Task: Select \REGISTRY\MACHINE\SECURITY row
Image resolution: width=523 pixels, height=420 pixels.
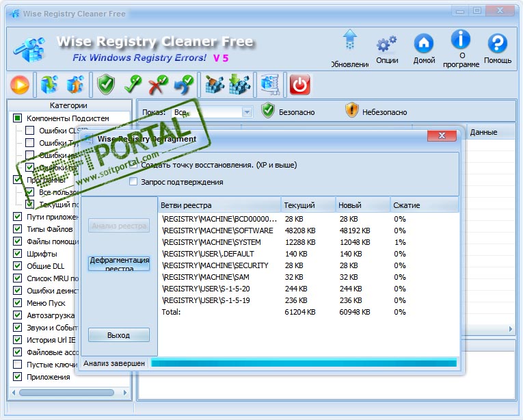Action: click(309, 265)
